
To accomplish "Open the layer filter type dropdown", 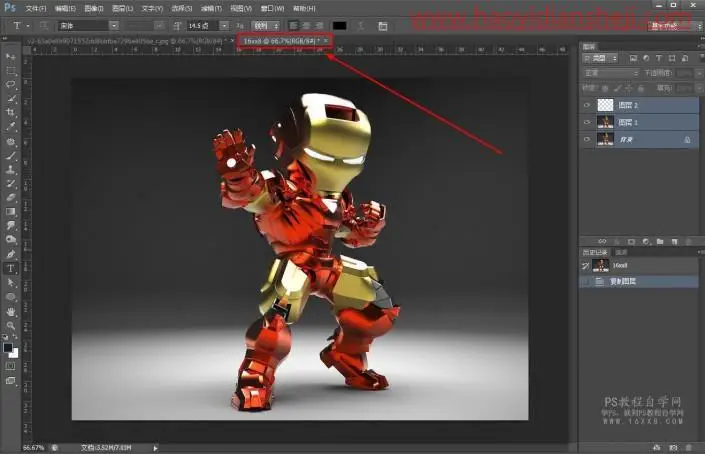I will [x=600, y=58].
